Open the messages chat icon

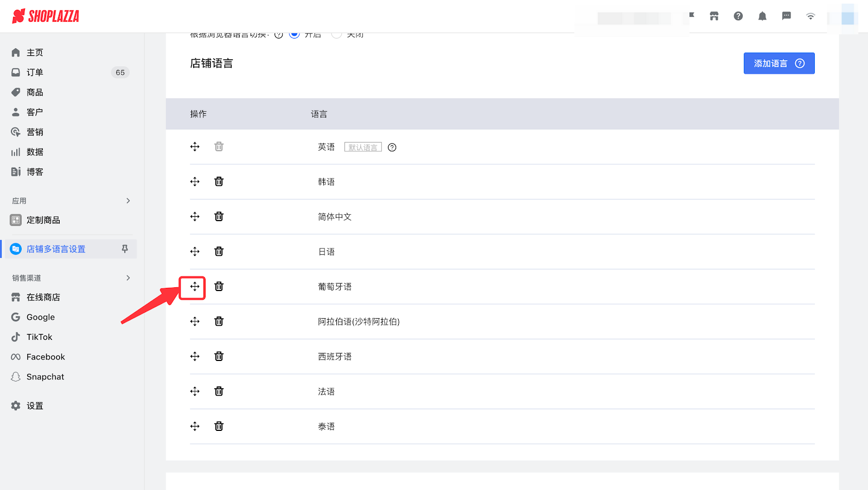[x=786, y=16]
